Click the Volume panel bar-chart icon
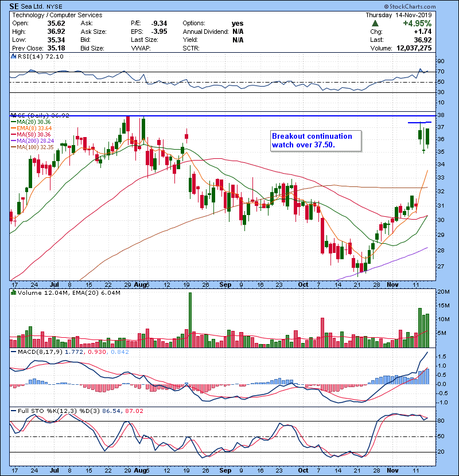This screenshot has width=459, height=476. (x=13, y=292)
